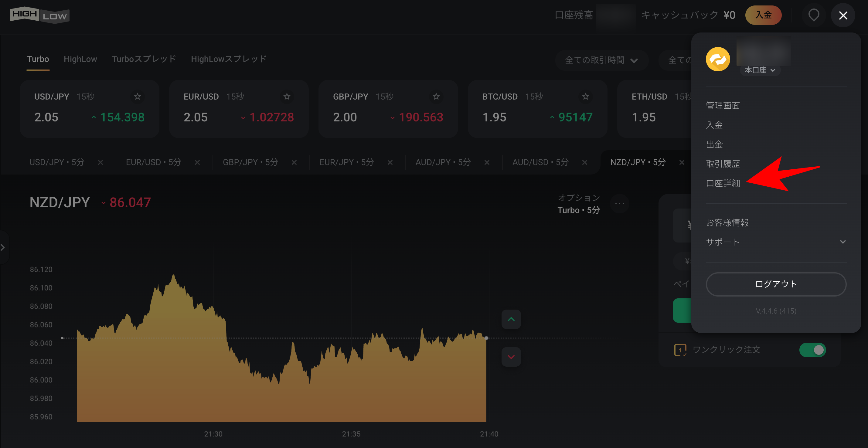
Task: Click the orange 入金 deposit button
Action: point(763,15)
